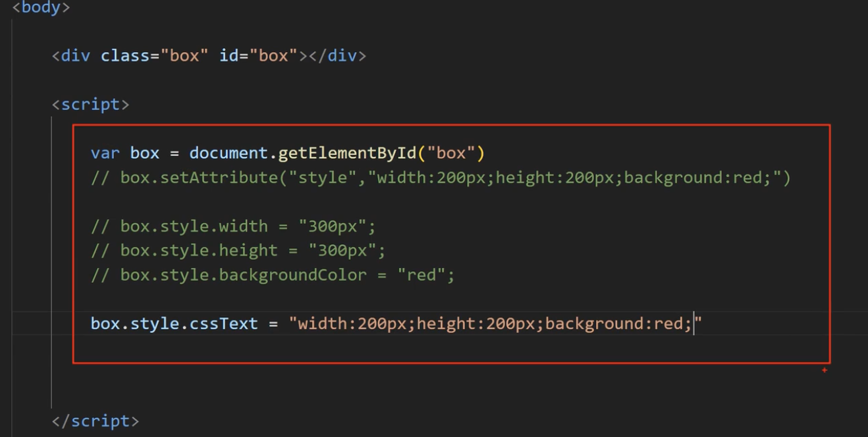868x437 pixels.
Task: Click the closing script tag
Action: pyautogui.click(x=95, y=421)
